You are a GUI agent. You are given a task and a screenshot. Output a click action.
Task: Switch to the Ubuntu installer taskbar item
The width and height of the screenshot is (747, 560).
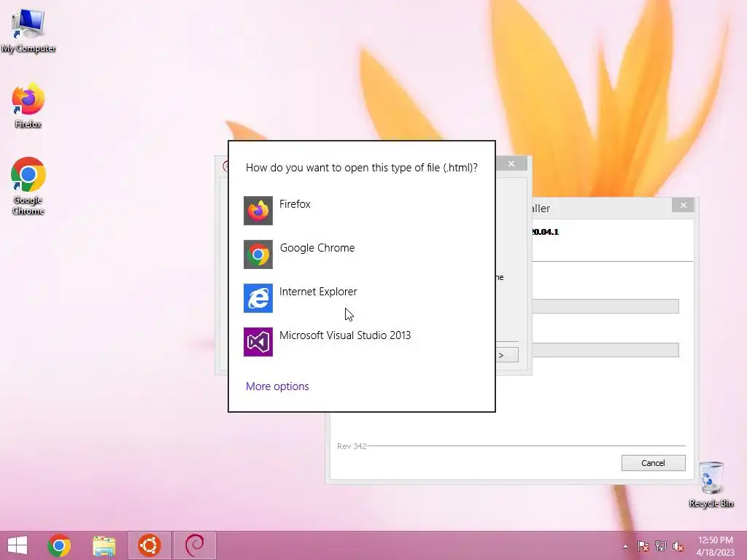(x=149, y=545)
